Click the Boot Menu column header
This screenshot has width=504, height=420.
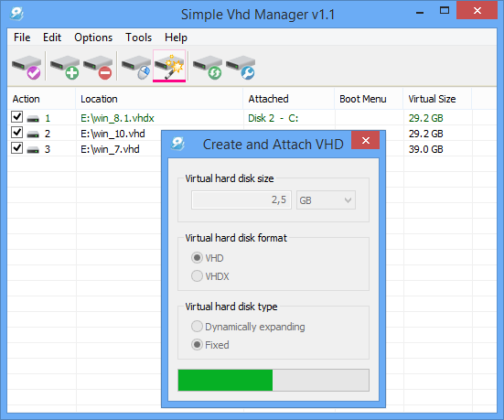tap(369, 99)
